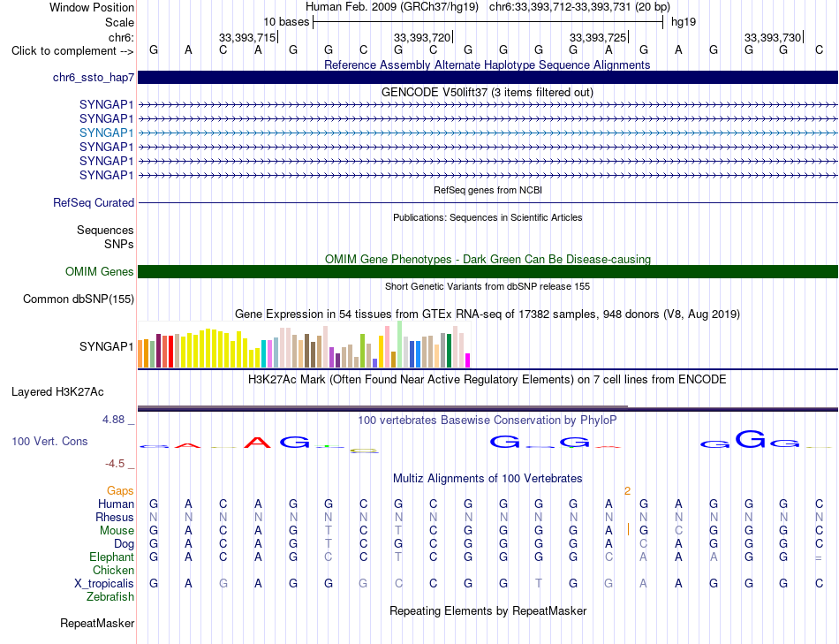This screenshot has height=644, width=839.
Task: Click the orange gap number 2
Action: pyautogui.click(x=627, y=491)
